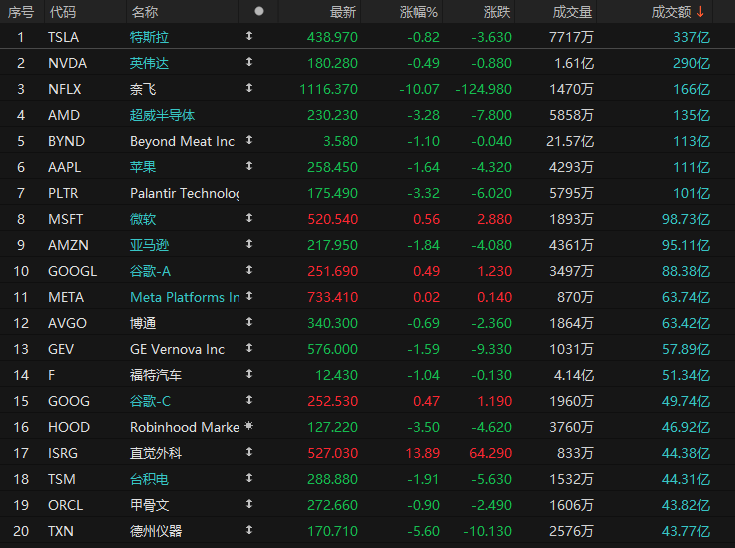The image size is (735, 548).
Task: Sort by the 序号 column header
Action: (x=21, y=12)
